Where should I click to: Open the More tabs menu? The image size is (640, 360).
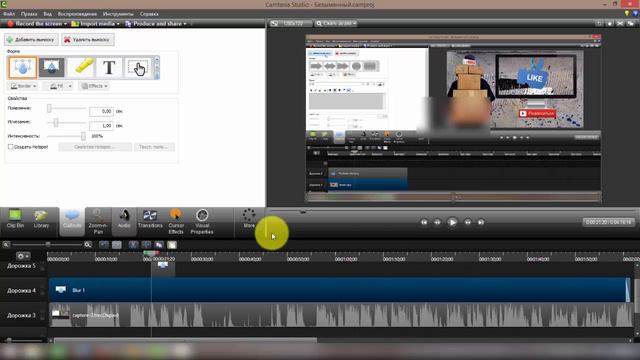click(x=249, y=218)
